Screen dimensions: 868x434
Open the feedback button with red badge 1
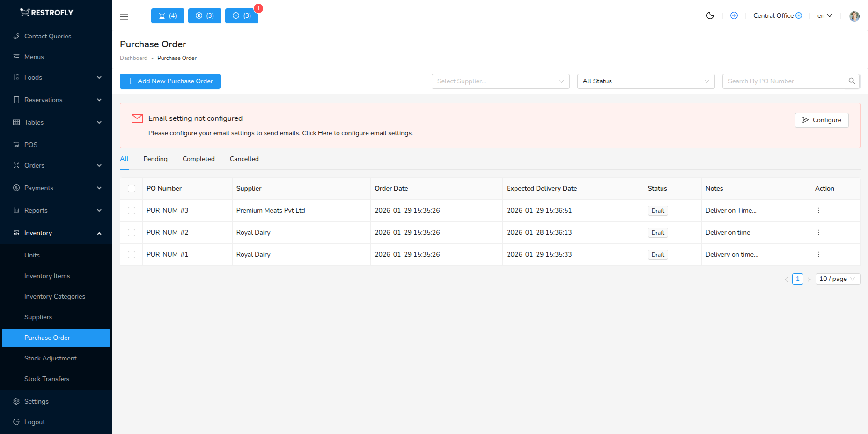[242, 15]
